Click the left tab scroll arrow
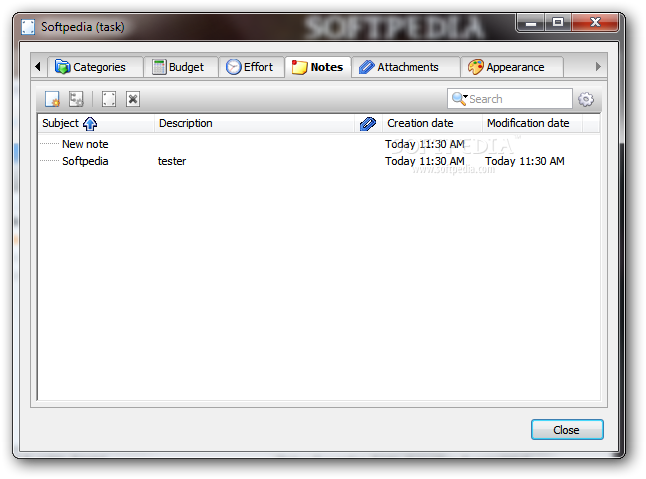Viewport: 646px width, 479px height. tap(38, 66)
